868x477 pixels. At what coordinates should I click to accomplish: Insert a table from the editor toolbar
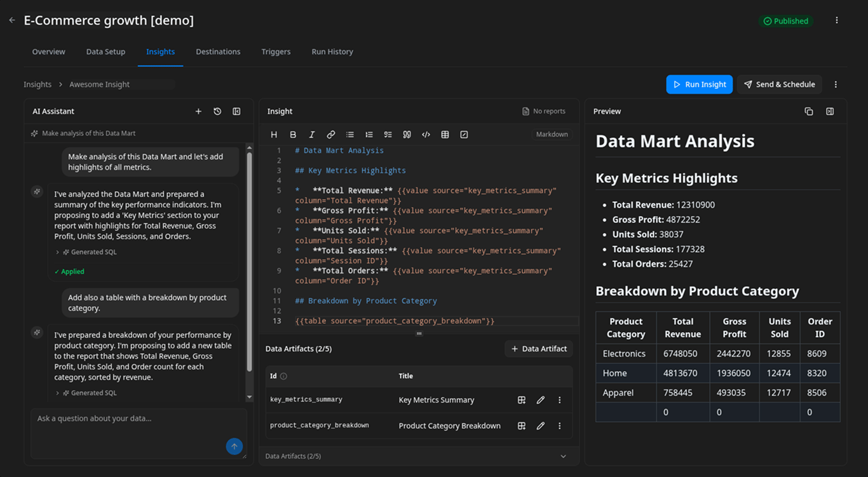pos(445,134)
